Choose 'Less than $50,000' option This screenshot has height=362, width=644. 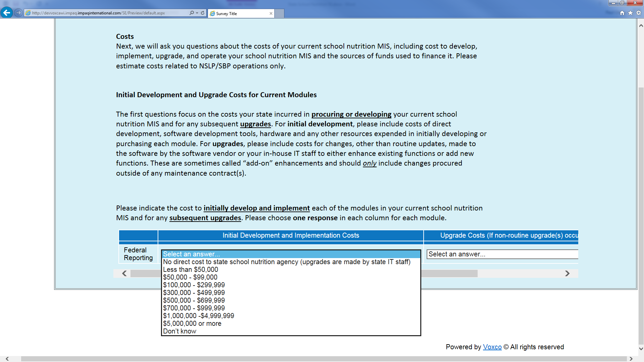point(191,269)
